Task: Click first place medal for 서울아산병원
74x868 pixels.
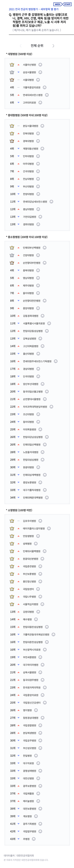Action: [12, 65]
